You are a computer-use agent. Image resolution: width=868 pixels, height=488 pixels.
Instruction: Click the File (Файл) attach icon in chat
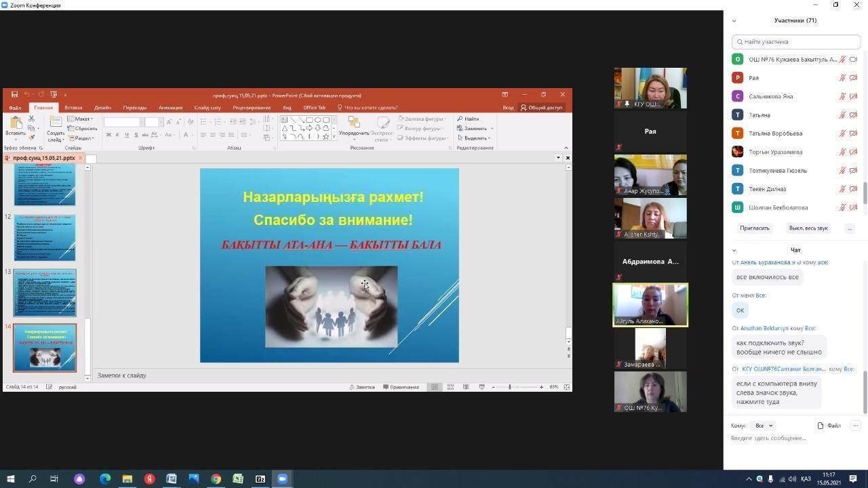coord(829,426)
